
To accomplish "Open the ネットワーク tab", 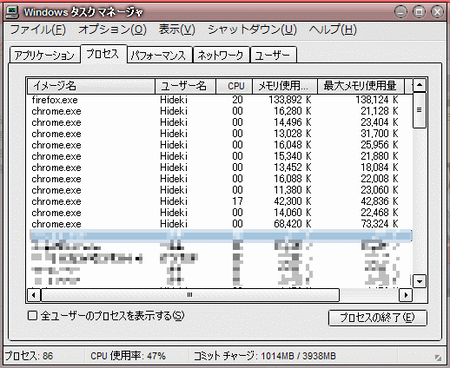I will coord(221,55).
